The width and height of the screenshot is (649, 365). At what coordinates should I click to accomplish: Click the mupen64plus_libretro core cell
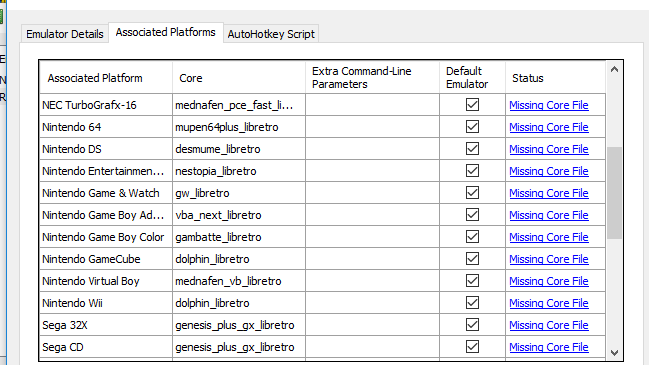239,127
